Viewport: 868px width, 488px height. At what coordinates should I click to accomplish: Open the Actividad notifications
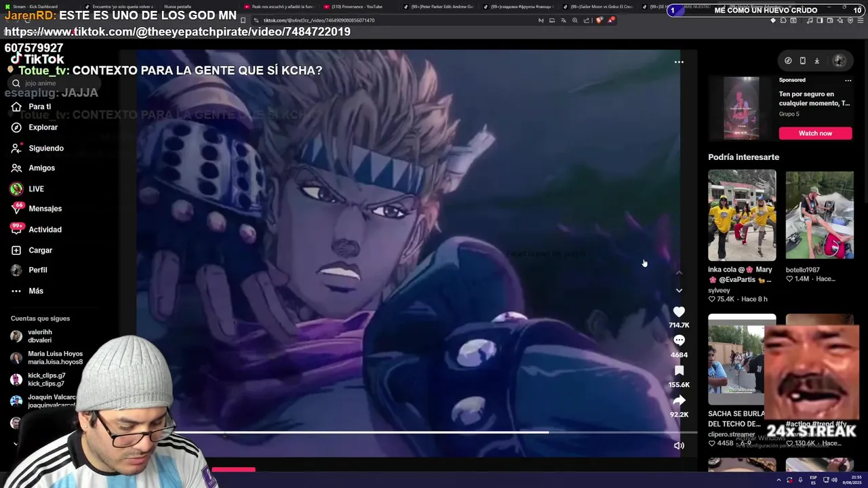tap(36, 230)
